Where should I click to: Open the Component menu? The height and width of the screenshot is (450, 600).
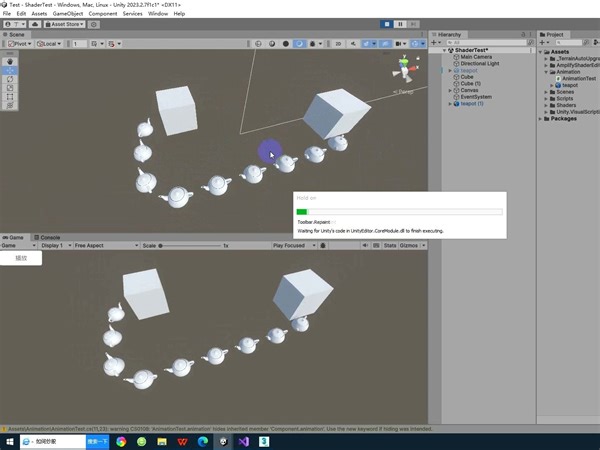point(103,14)
